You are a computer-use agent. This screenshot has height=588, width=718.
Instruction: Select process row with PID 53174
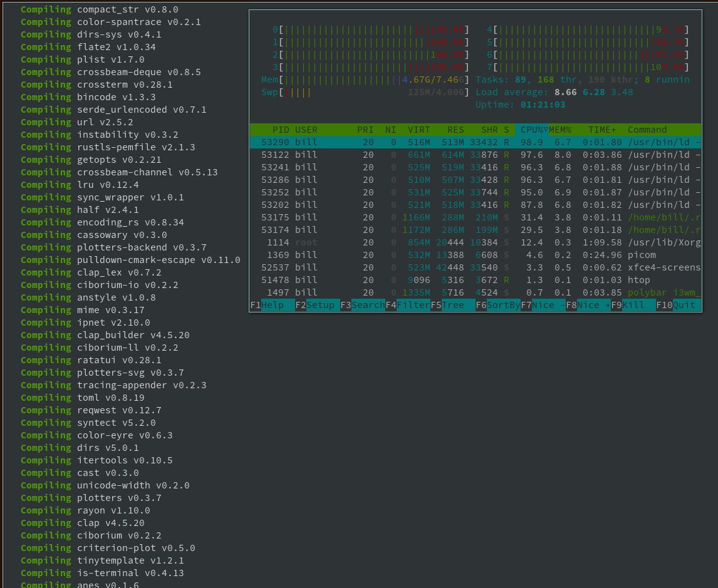[x=476, y=230]
